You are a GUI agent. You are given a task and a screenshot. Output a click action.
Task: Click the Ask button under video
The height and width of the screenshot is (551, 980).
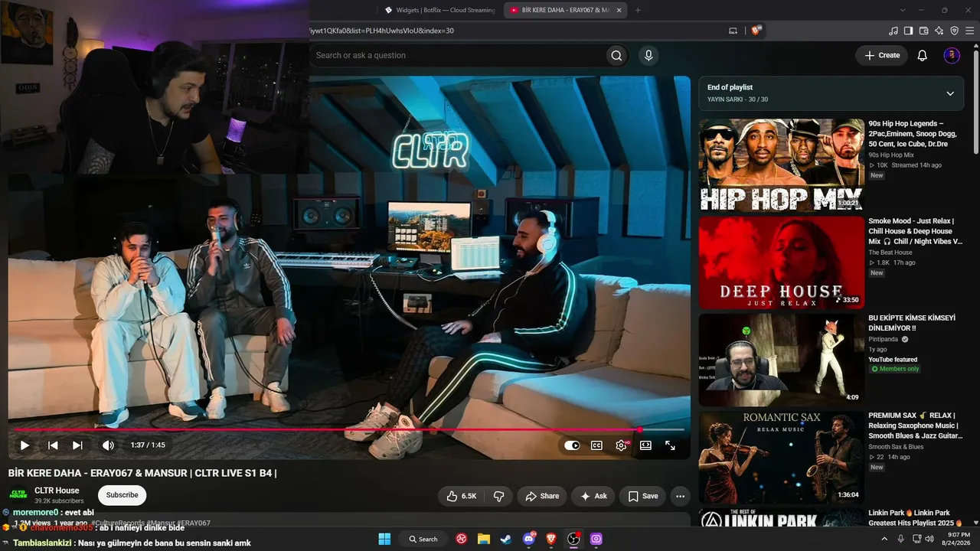(x=593, y=496)
